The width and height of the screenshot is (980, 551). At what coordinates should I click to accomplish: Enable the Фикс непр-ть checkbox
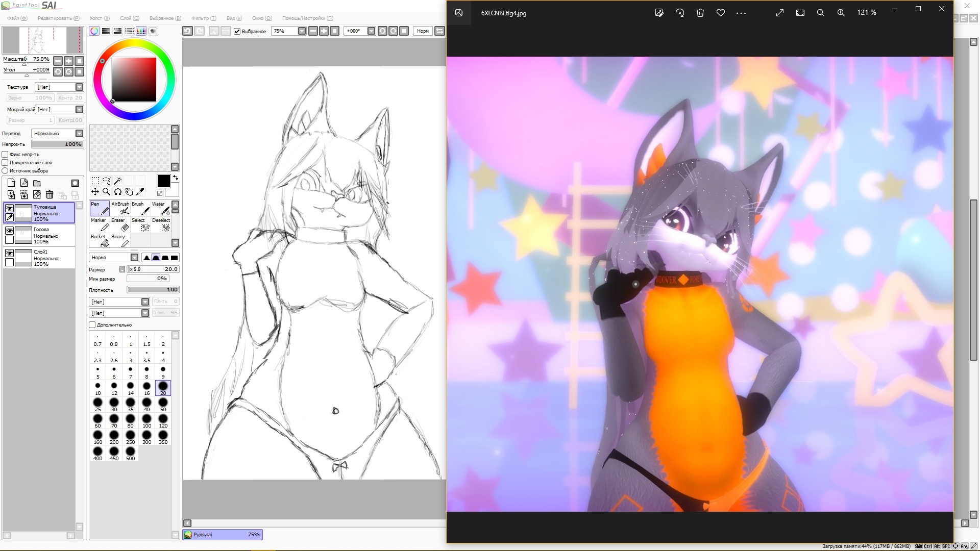coord(5,154)
